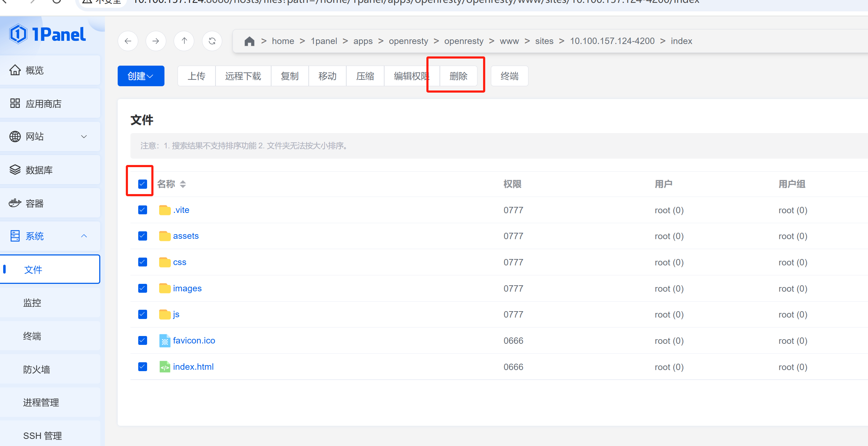Image resolution: width=868 pixels, height=446 pixels.
Task: Open 应用商店 in the sidebar
Action: click(43, 104)
